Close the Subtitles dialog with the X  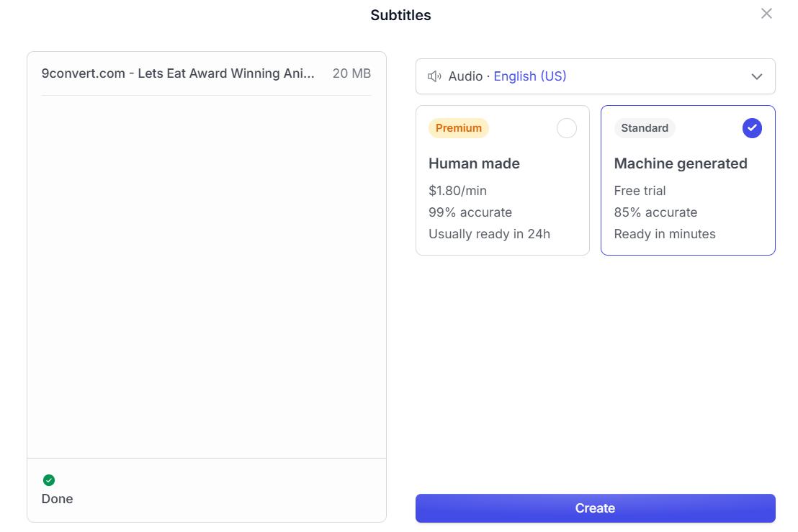point(766,14)
